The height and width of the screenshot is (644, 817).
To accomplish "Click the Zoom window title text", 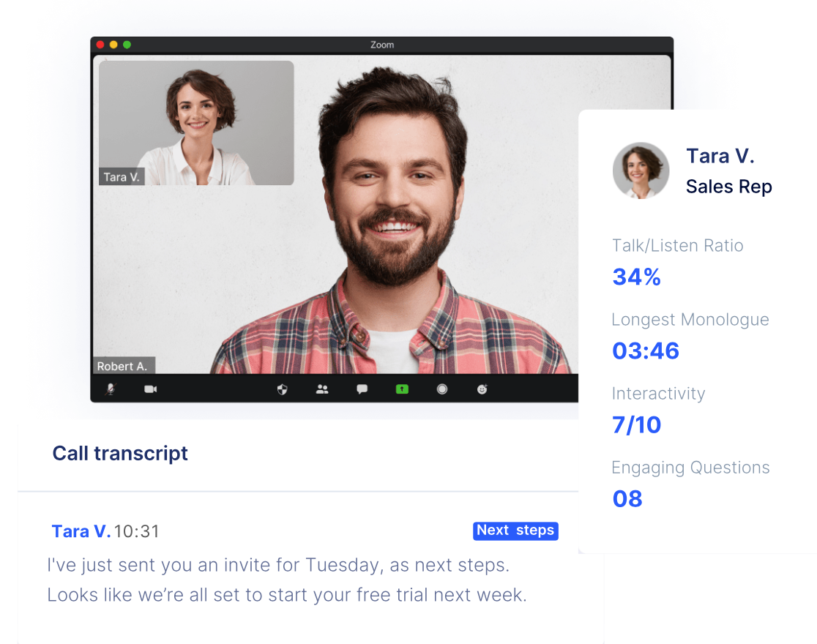I will pos(382,45).
